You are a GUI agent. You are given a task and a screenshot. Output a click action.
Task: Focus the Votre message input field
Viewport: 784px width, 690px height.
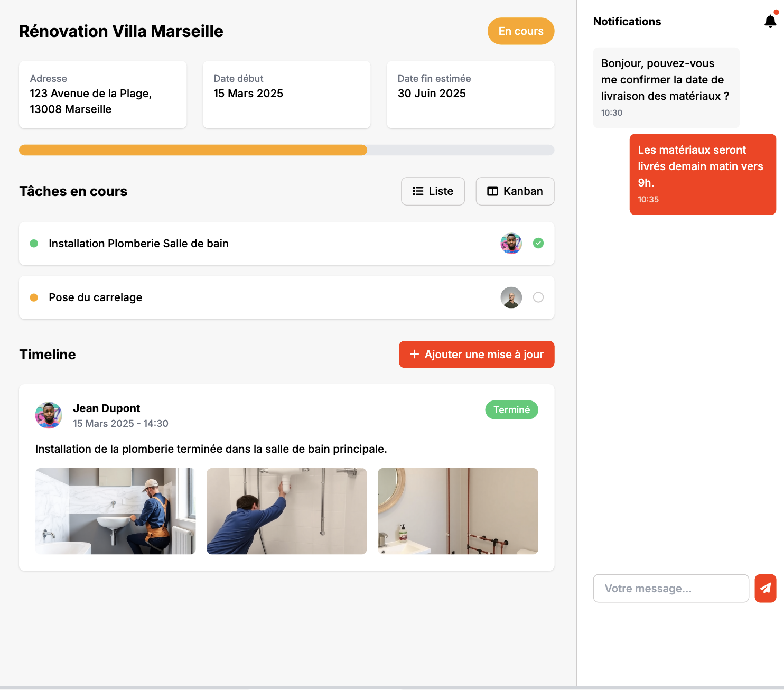(x=671, y=589)
